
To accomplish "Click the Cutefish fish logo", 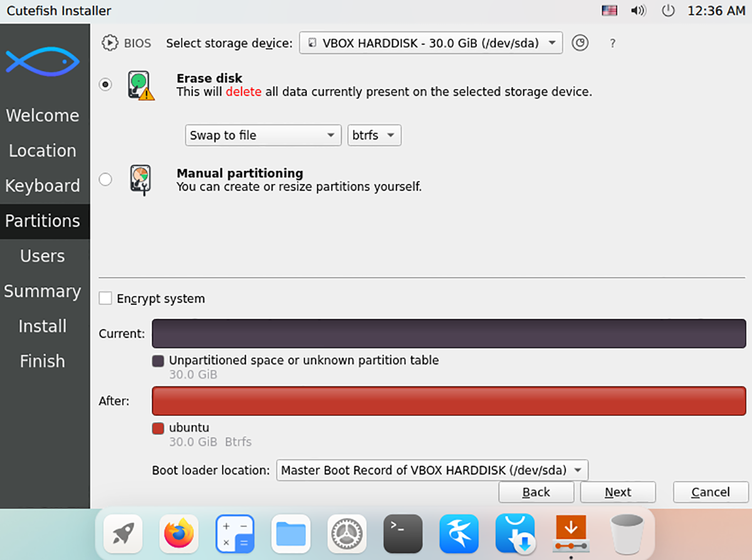I will pyautogui.click(x=43, y=62).
